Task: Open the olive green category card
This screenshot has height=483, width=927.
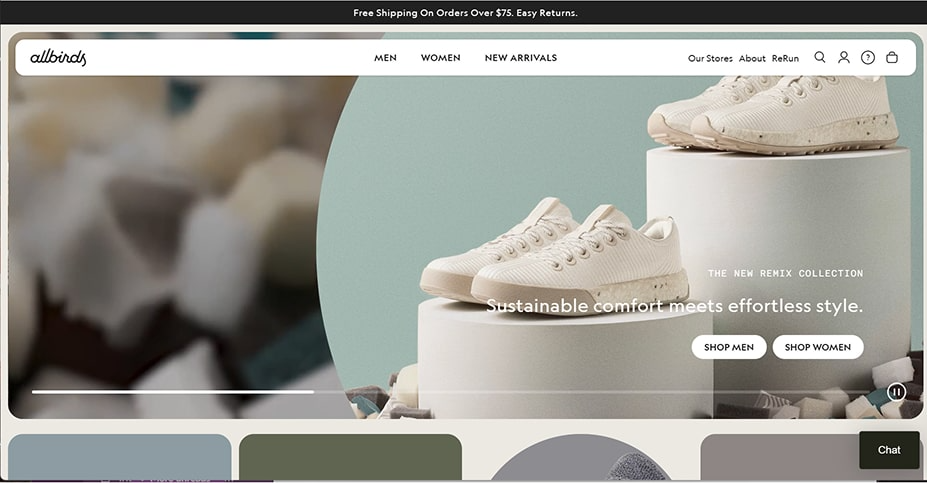Action: (x=350, y=458)
